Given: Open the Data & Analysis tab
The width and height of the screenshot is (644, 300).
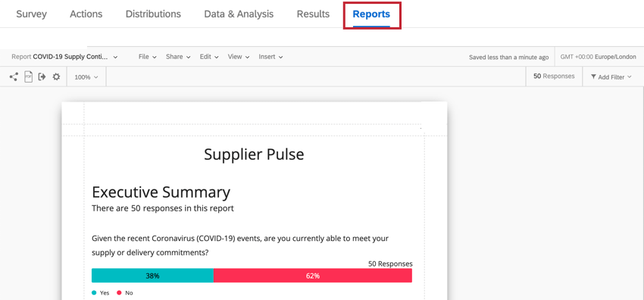Looking at the screenshot, I should pyautogui.click(x=239, y=14).
